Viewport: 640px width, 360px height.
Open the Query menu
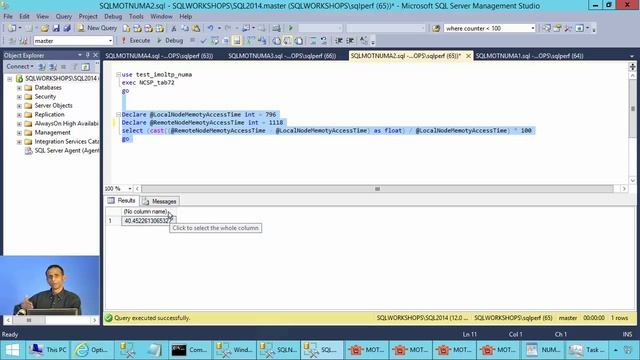63,16
